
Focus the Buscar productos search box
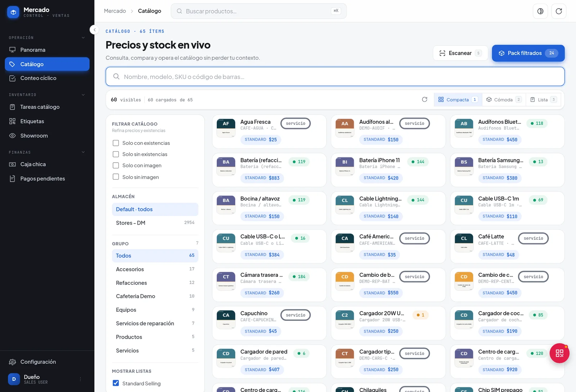[258, 11]
